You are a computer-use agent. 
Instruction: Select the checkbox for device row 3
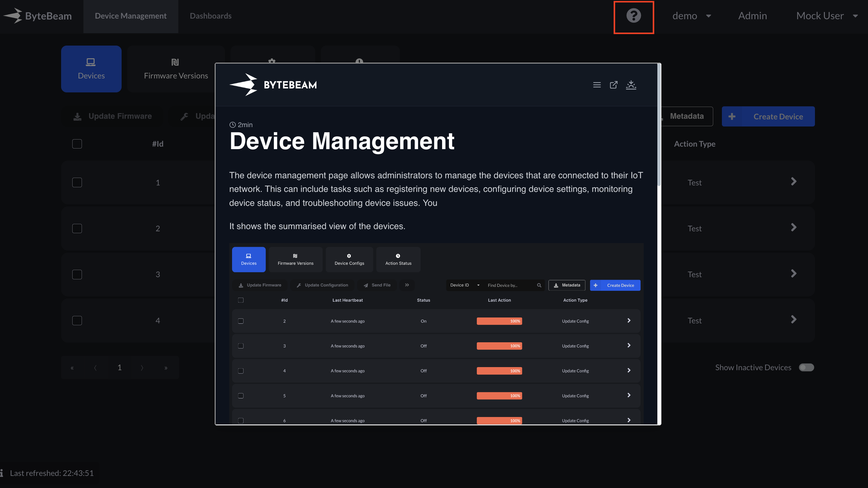pos(77,274)
